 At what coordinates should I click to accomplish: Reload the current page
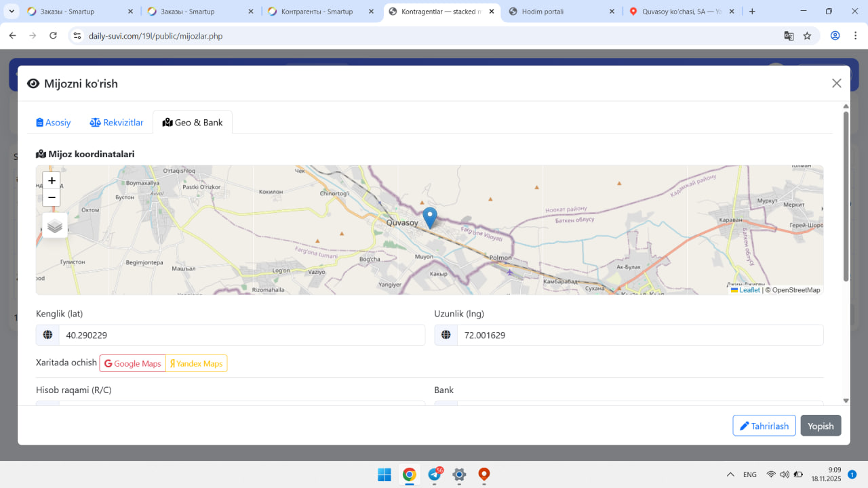pyautogui.click(x=53, y=36)
